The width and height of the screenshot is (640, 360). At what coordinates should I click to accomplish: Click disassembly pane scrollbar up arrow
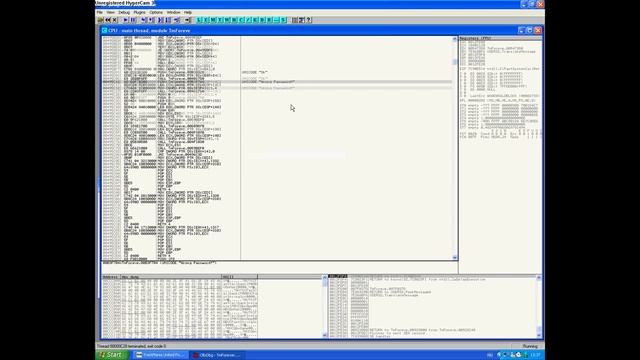[455, 39]
